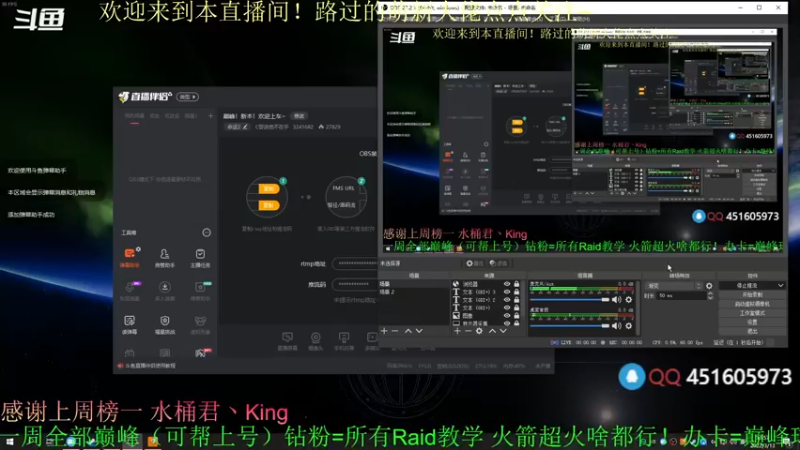Toggle lock on 文本 (GDI+) 3 source
The image size is (800, 450).
coord(516,292)
